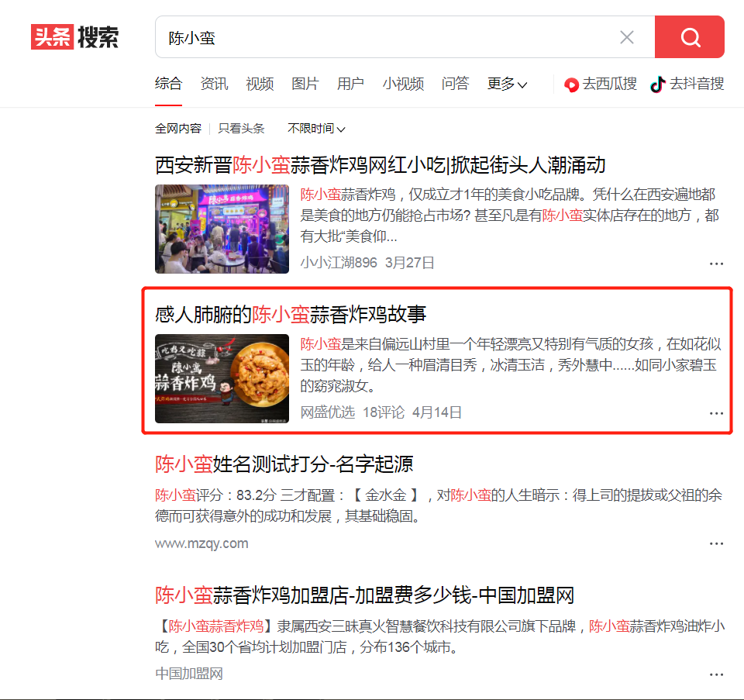Switch to the 用户 tab

point(350,84)
